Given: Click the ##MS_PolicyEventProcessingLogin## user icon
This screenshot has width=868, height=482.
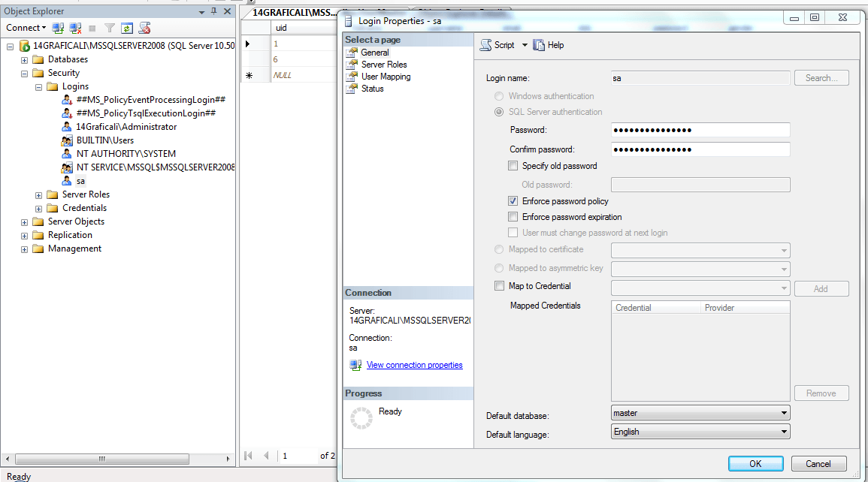Looking at the screenshot, I should click(67, 100).
